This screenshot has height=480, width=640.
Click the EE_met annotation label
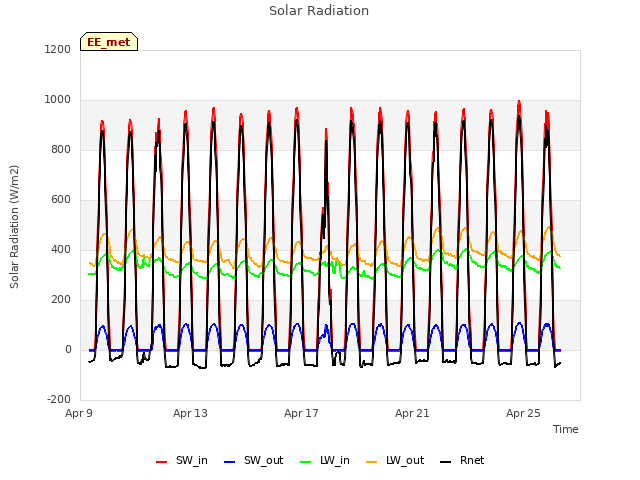[x=109, y=42]
